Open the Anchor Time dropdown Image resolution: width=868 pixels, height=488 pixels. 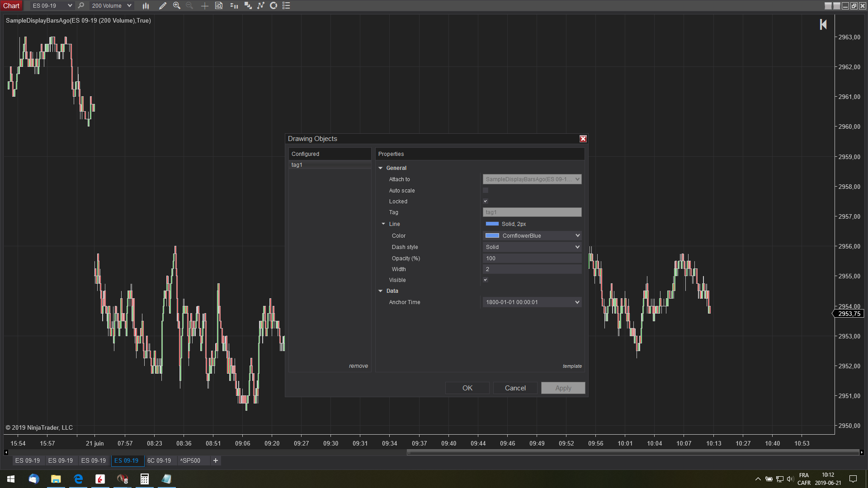coord(532,302)
